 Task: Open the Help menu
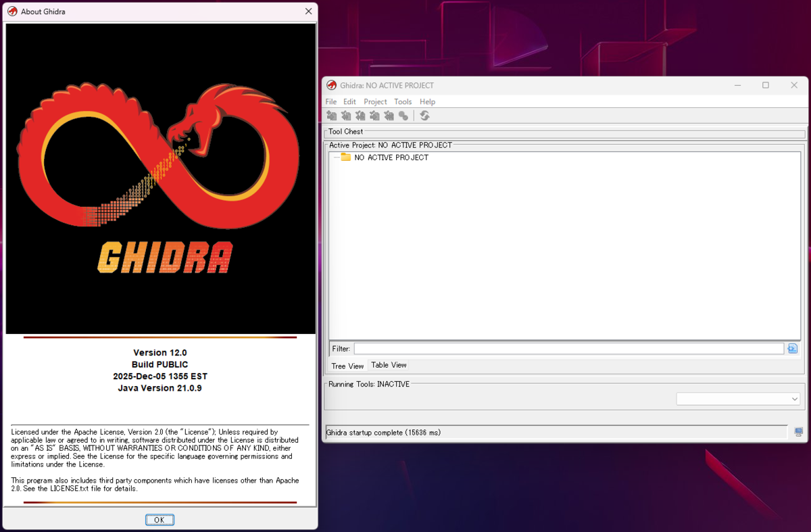click(x=427, y=101)
